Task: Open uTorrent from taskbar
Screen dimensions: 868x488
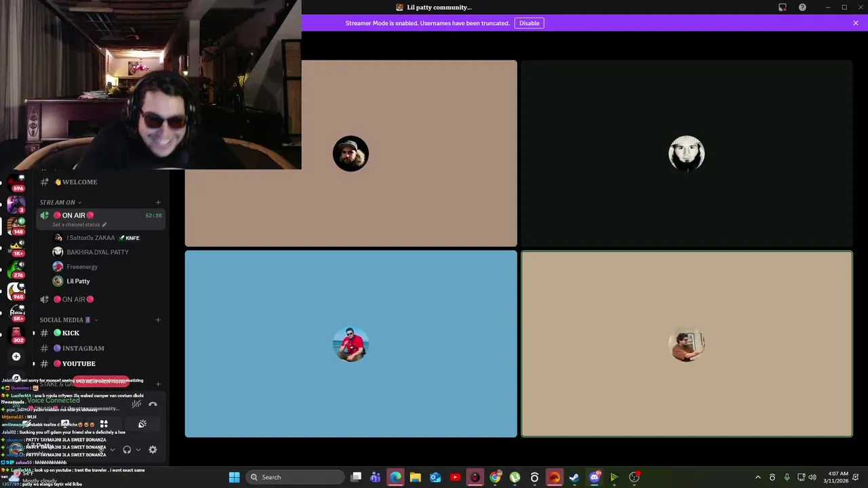Action: pyautogui.click(x=515, y=477)
